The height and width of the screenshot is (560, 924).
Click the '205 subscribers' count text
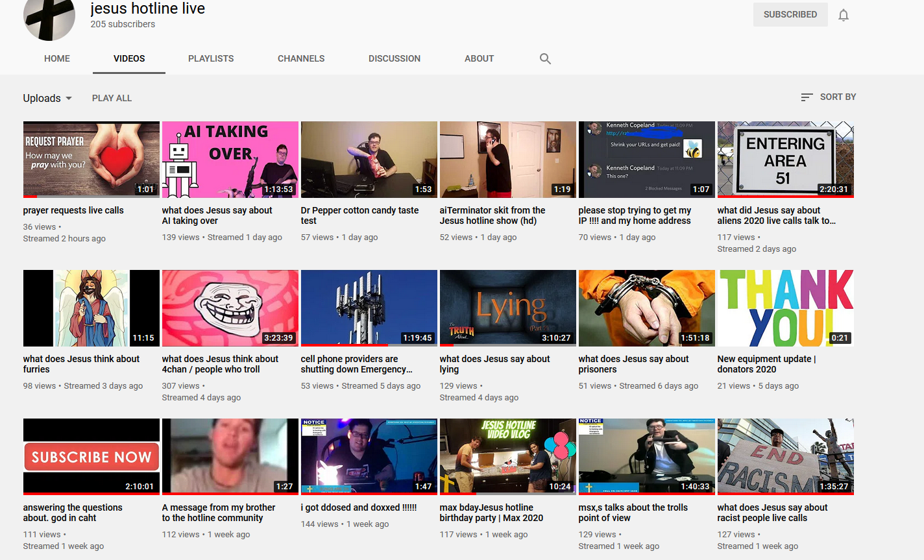coord(123,24)
